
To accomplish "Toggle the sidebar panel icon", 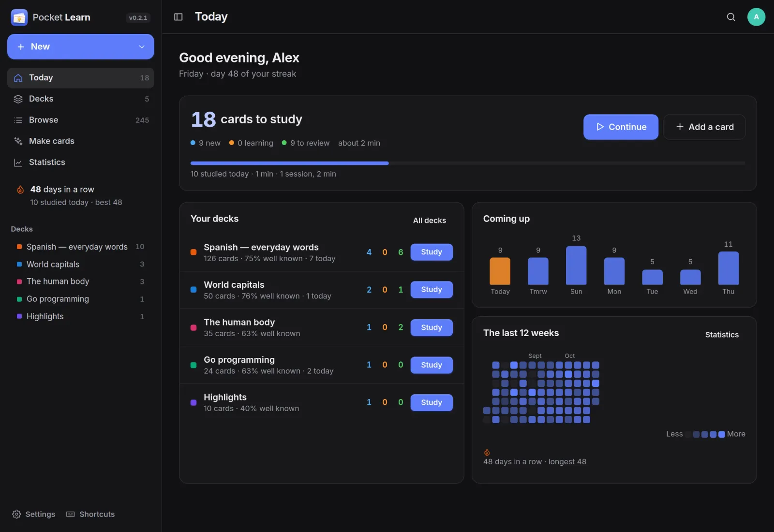I will pos(179,17).
